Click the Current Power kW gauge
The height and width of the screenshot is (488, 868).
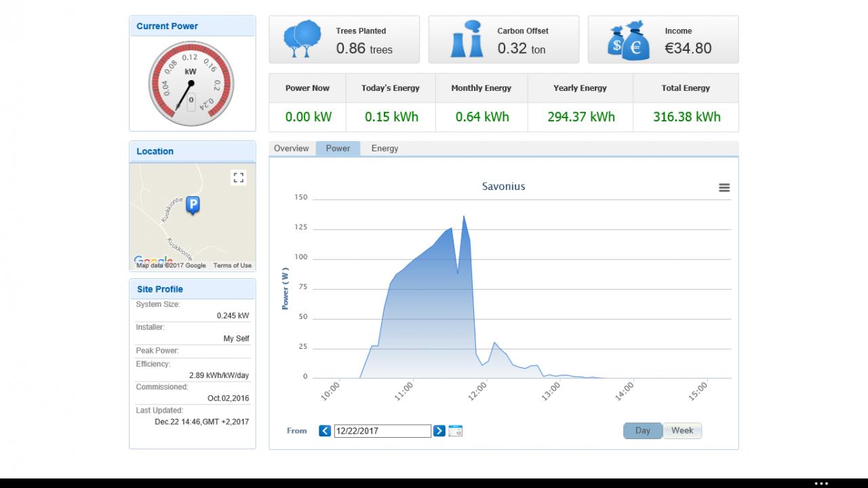(x=191, y=83)
